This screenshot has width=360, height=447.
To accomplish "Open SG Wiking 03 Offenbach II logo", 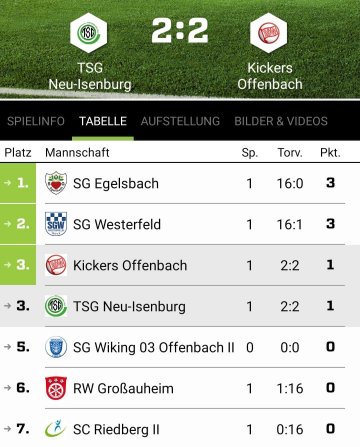I will click(x=56, y=347).
